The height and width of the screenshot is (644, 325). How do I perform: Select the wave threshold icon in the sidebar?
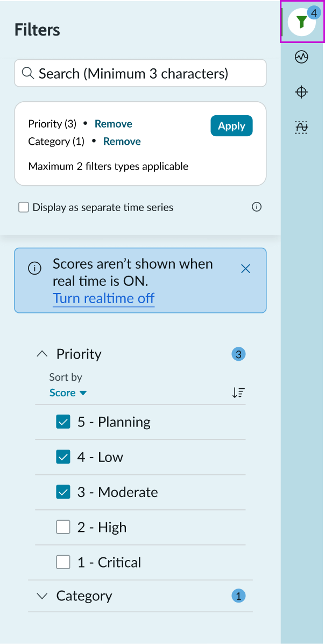coord(301,127)
